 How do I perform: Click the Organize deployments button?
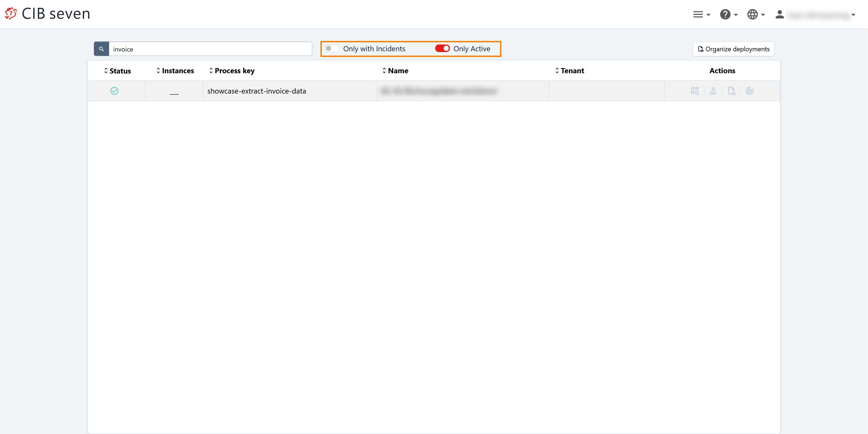[x=733, y=49]
